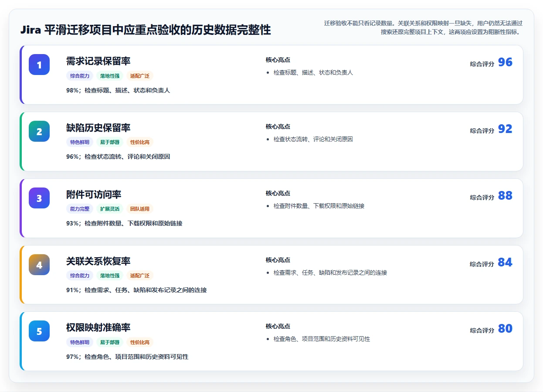Select the 关联关系恢复率 card title
The height and width of the screenshot is (392, 543).
coord(98,261)
